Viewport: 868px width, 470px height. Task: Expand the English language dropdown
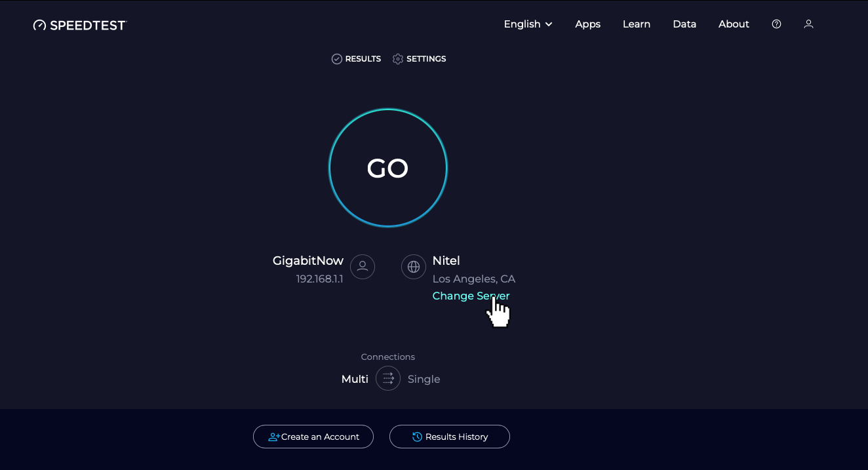[528, 24]
